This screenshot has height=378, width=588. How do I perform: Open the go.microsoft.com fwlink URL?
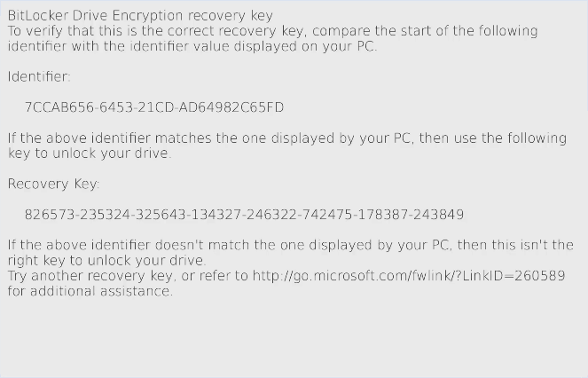pos(409,276)
